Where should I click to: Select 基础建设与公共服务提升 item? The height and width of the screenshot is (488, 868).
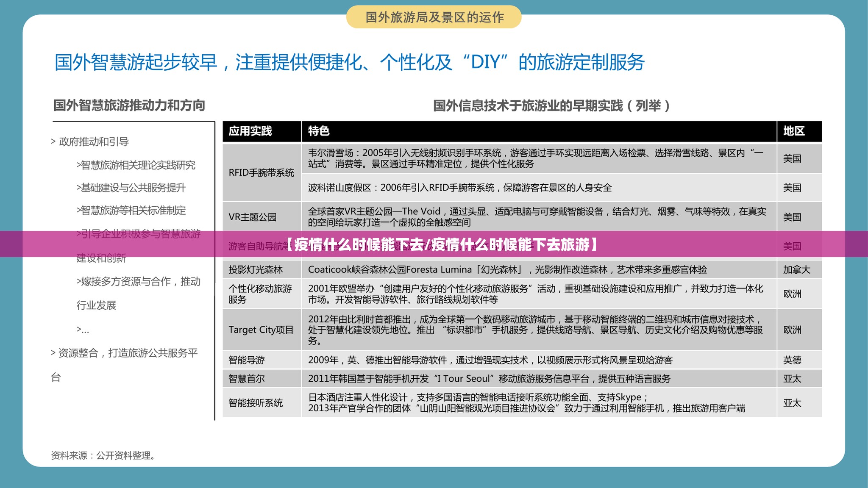(x=131, y=188)
